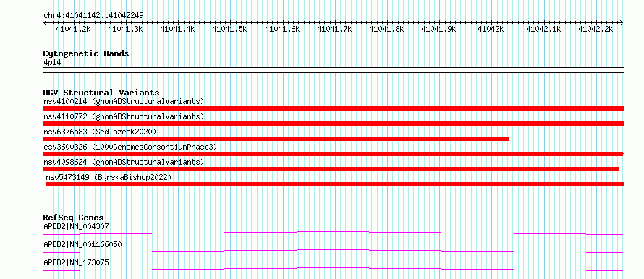Select the APBB2|NM_173075 transcript label

[77, 262]
